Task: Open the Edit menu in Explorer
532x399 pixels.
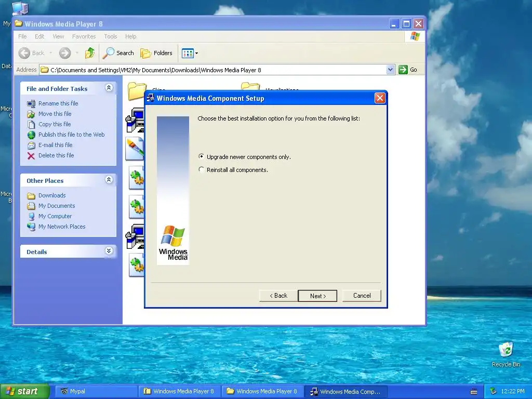Action: 39,36
